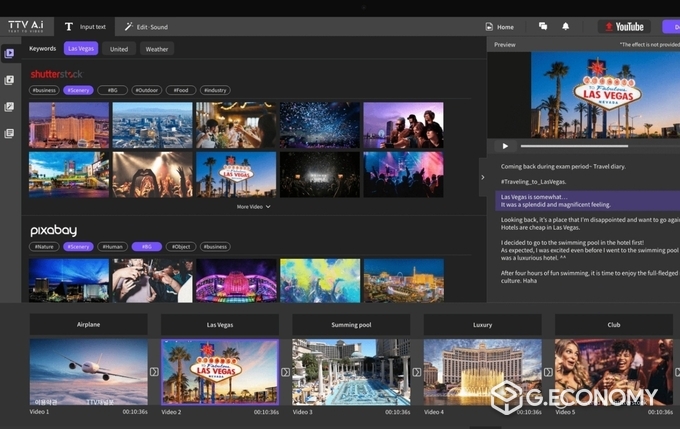Switch to the Edit-Sound tab
This screenshot has height=429, width=680.
(146, 27)
